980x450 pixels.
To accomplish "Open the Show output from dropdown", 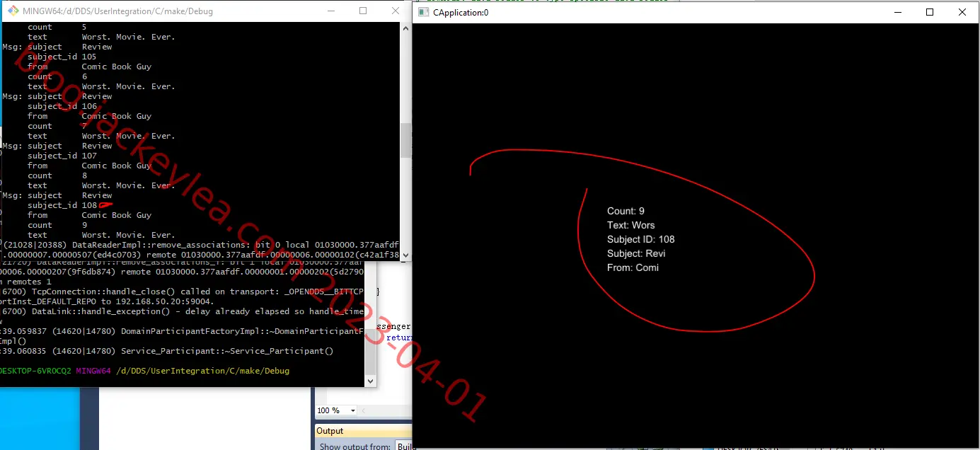I will [x=404, y=446].
